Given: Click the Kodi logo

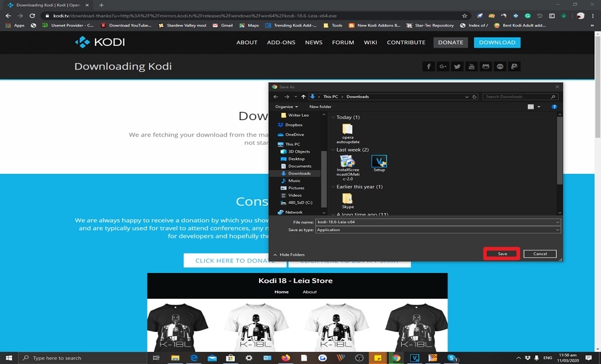Looking at the screenshot, I should pos(100,42).
